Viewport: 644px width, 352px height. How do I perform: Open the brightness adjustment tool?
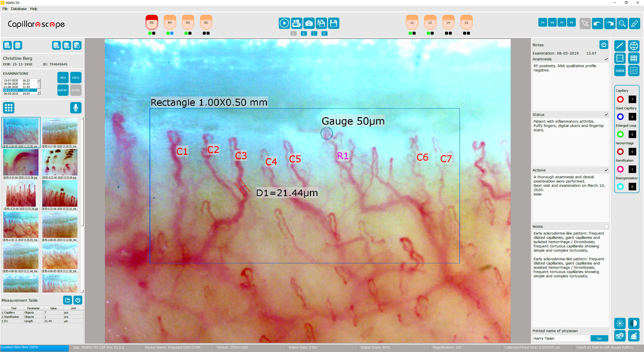tap(620, 324)
